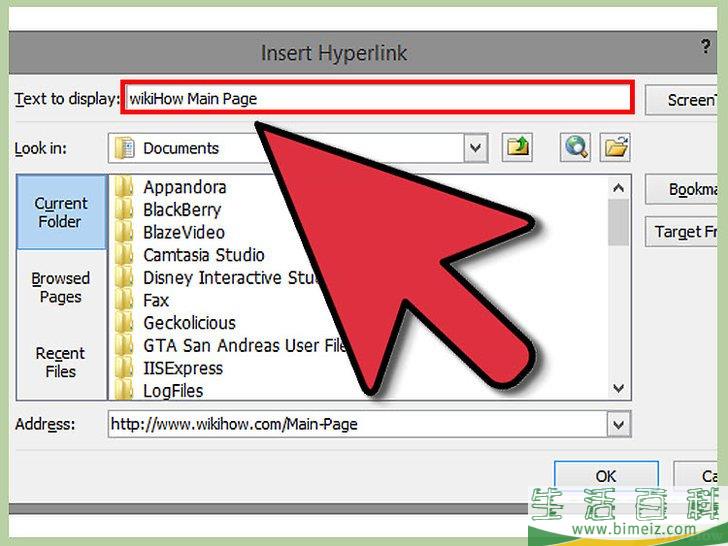Click the ScreenTip button
The image size is (728, 546).
pyautogui.click(x=681, y=100)
